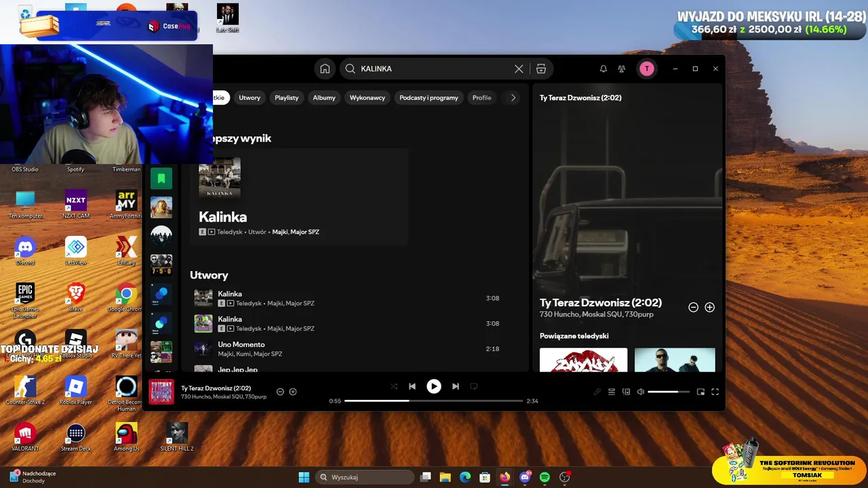The width and height of the screenshot is (868, 488).
Task: Filter search results by Albumy
Action: pyautogui.click(x=324, y=98)
